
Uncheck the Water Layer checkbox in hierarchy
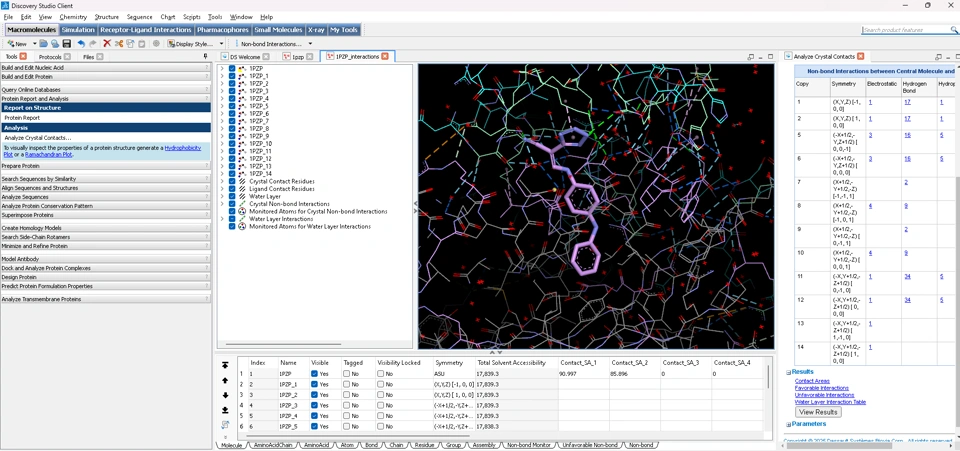click(232, 197)
